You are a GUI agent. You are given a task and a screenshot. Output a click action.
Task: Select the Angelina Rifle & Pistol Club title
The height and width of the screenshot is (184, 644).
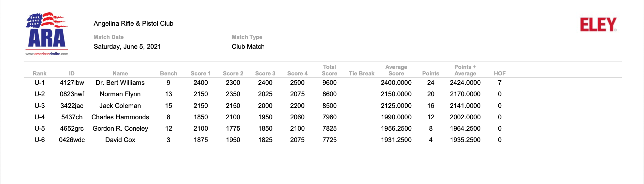[133, 23]
